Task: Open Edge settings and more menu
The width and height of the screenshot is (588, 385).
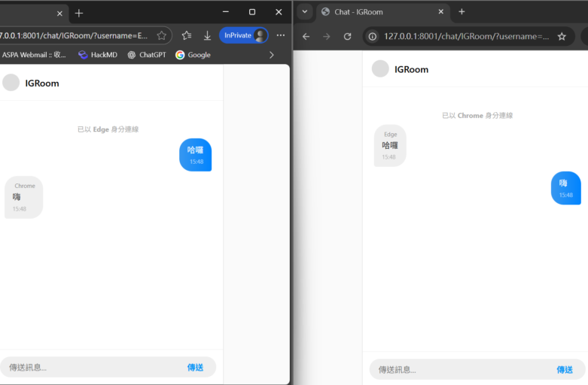Action: (x=281, y=35)
